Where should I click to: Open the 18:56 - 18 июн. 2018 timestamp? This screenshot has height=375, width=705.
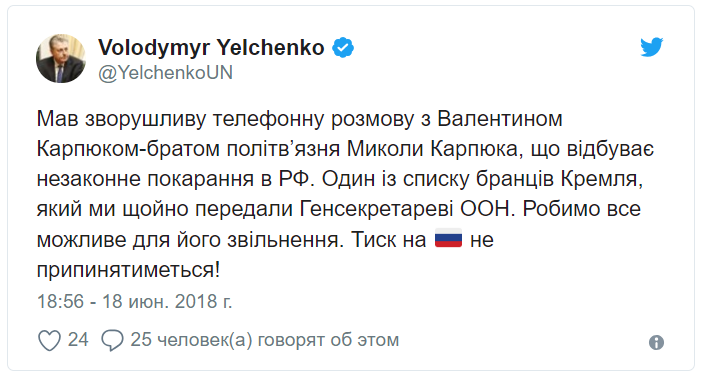coord(134,301)
